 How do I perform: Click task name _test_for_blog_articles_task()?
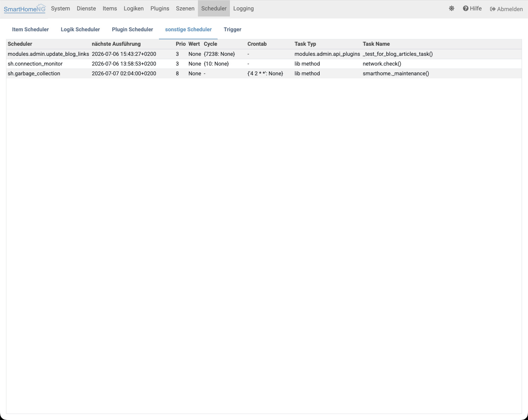(398, 54)
